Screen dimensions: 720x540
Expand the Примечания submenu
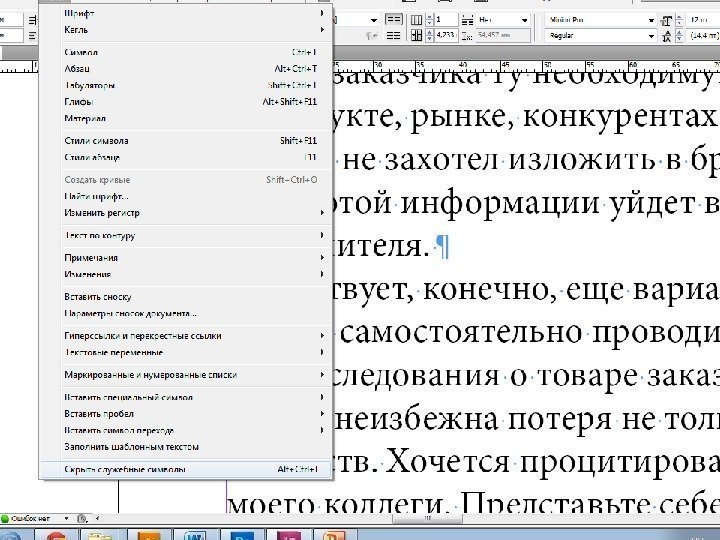pos(186,258)
